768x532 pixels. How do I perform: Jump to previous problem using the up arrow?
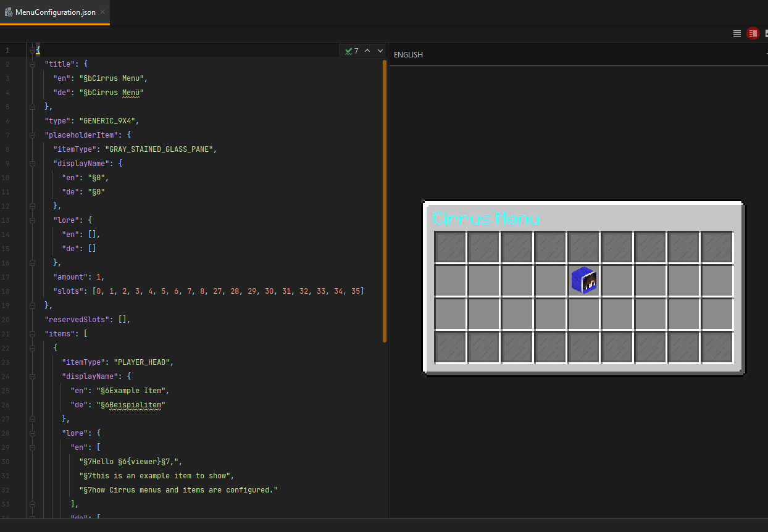[x=367, y=51]
